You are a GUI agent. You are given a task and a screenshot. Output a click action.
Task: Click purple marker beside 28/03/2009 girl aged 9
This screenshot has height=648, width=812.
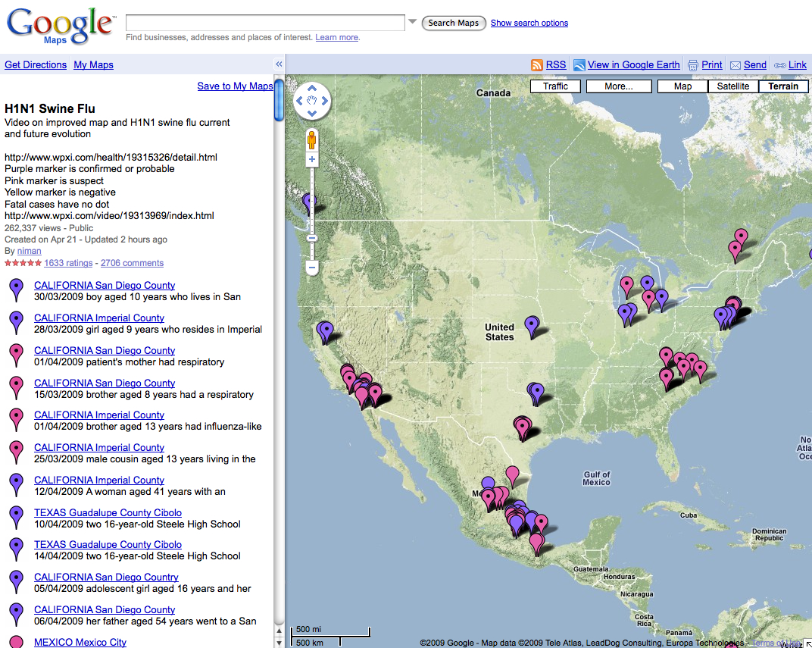(17, 323)
